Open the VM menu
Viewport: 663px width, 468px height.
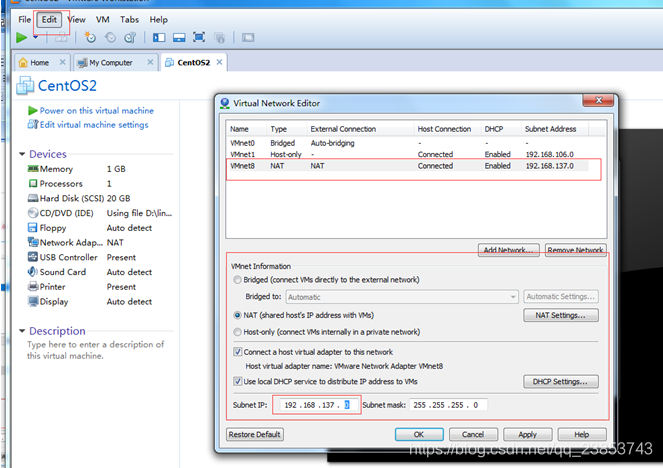103,19
